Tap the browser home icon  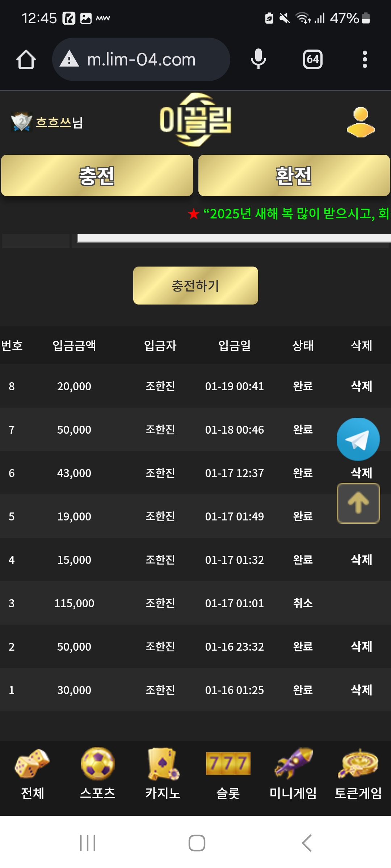tap(26, 59)
